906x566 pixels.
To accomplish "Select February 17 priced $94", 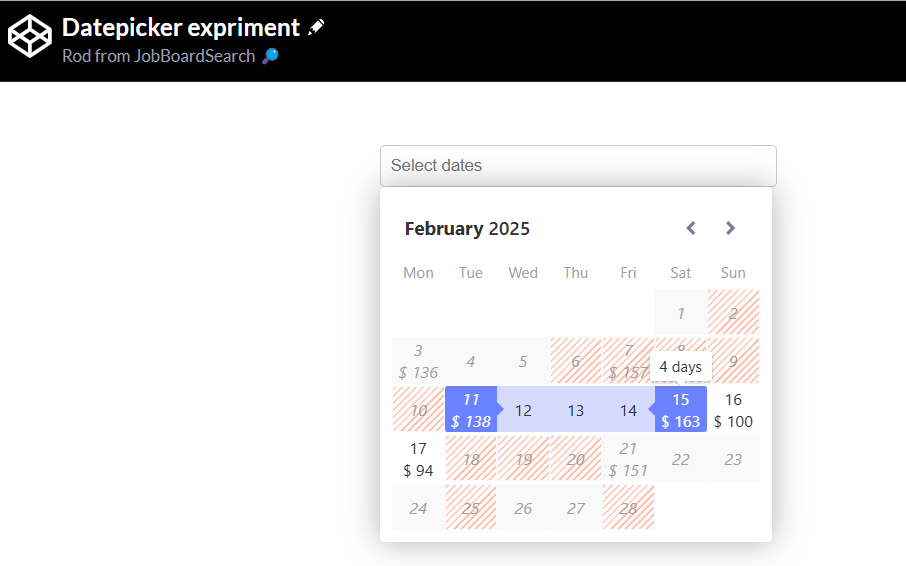I will (x=418, y=459).
